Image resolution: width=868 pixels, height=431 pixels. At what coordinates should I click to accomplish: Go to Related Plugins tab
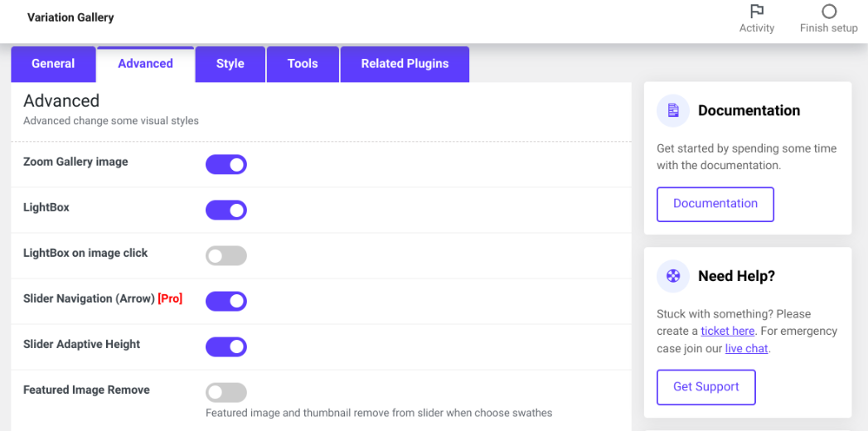405,64
